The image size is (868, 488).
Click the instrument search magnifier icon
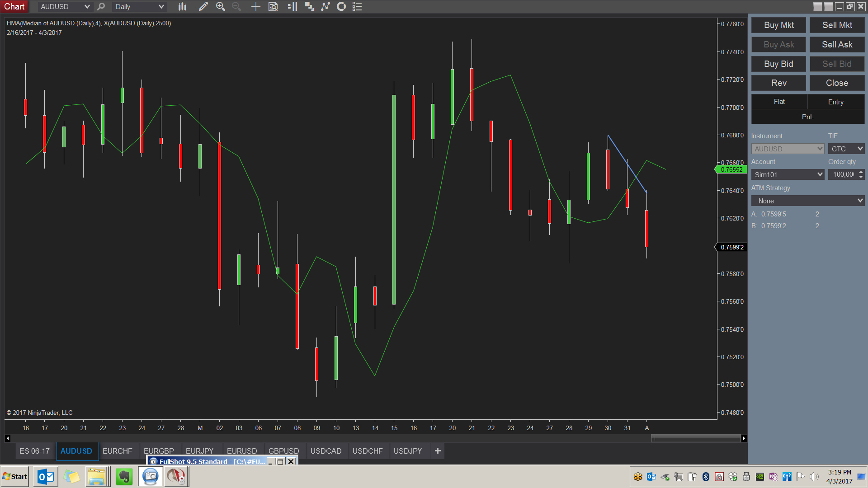(101, 6)
